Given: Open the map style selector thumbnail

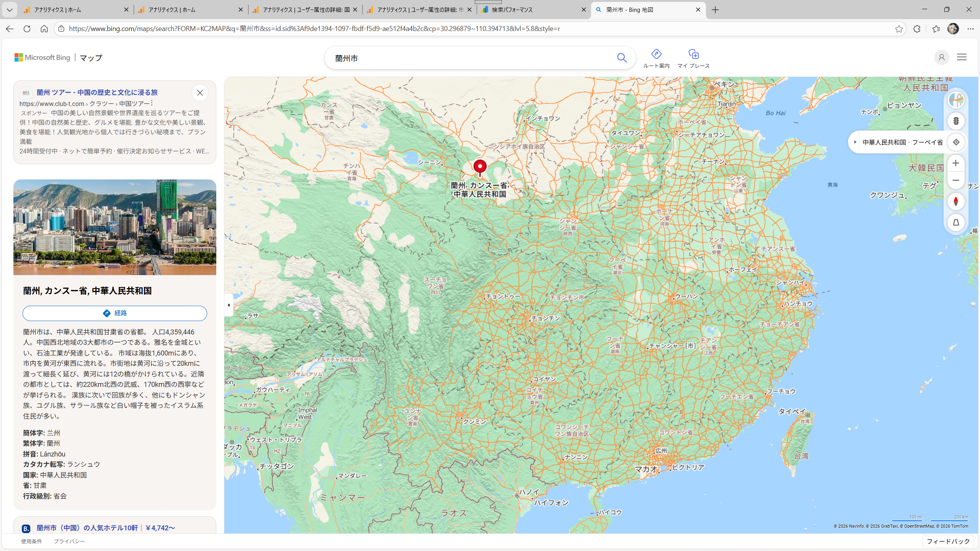Looking at the screenshot, I should pos(956,100).
